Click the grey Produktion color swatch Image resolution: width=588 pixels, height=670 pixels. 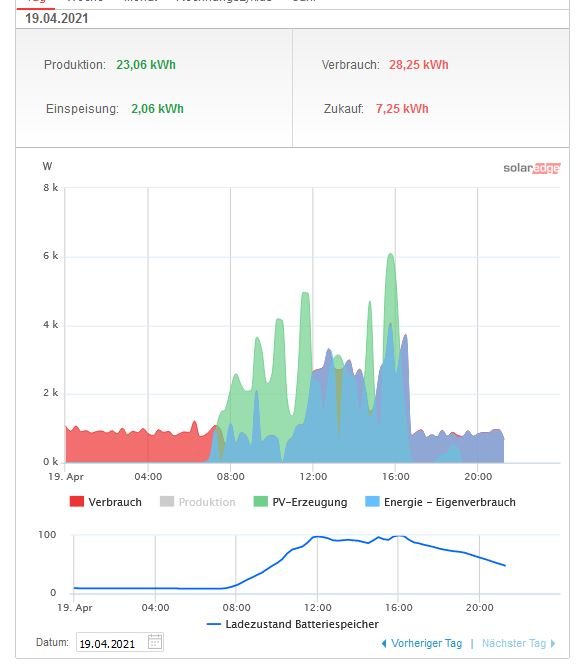pyautogui.click(x=167, y=501)
